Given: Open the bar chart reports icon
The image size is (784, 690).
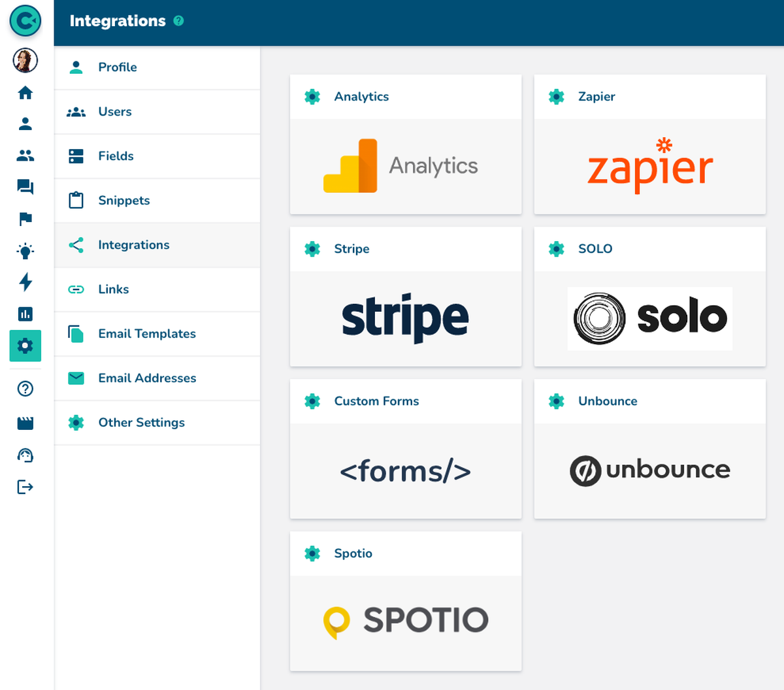Looking at the screenshot, I should coord(25,314).
